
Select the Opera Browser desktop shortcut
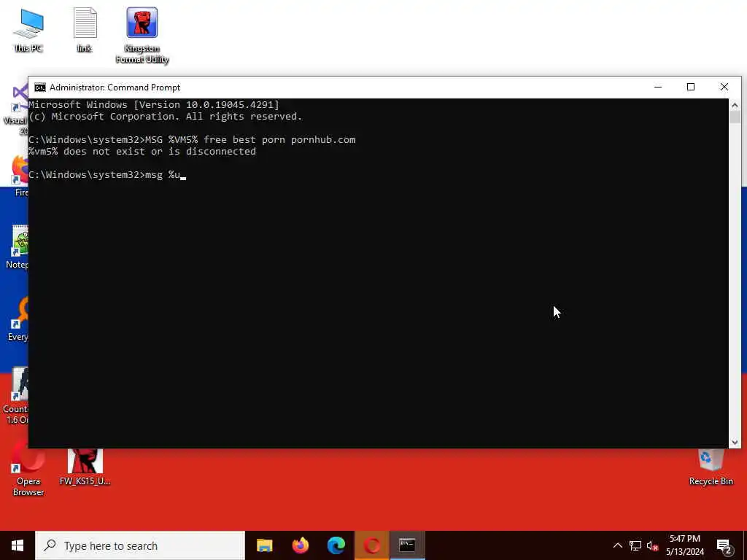pyautogui.click(x=28, y=470)
